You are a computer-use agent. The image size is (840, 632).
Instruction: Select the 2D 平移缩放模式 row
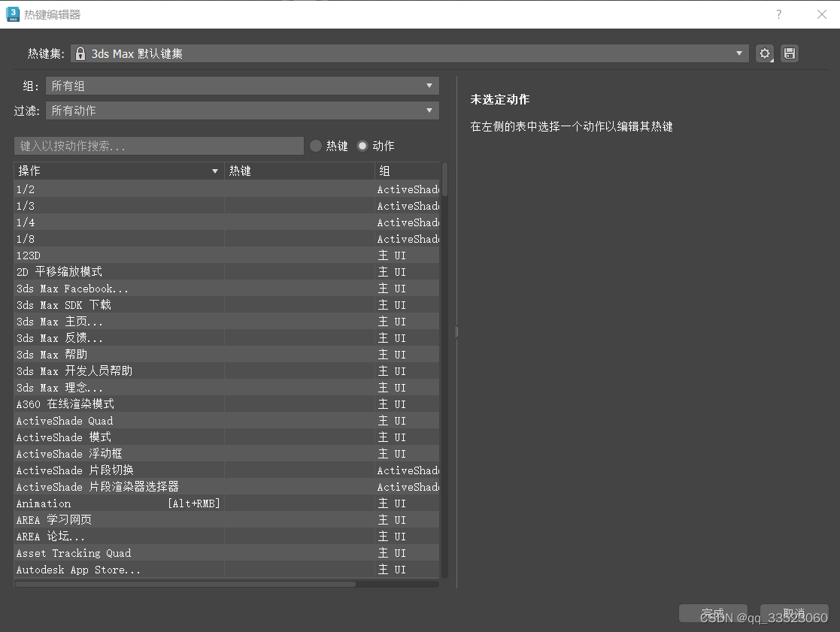pyautogui.click(x=226, y=272)
